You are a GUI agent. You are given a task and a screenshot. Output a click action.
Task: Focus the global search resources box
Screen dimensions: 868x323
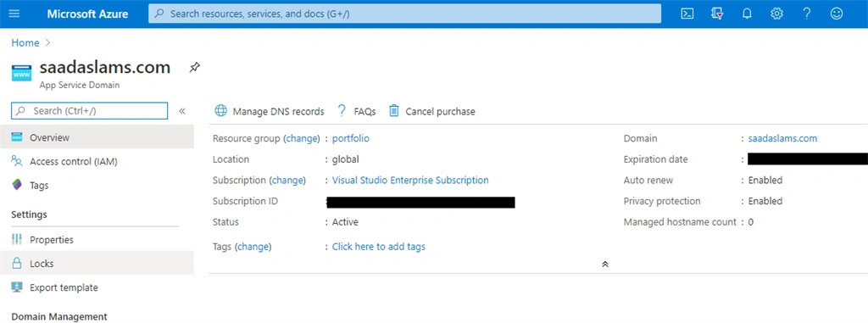tap(404, 14)
